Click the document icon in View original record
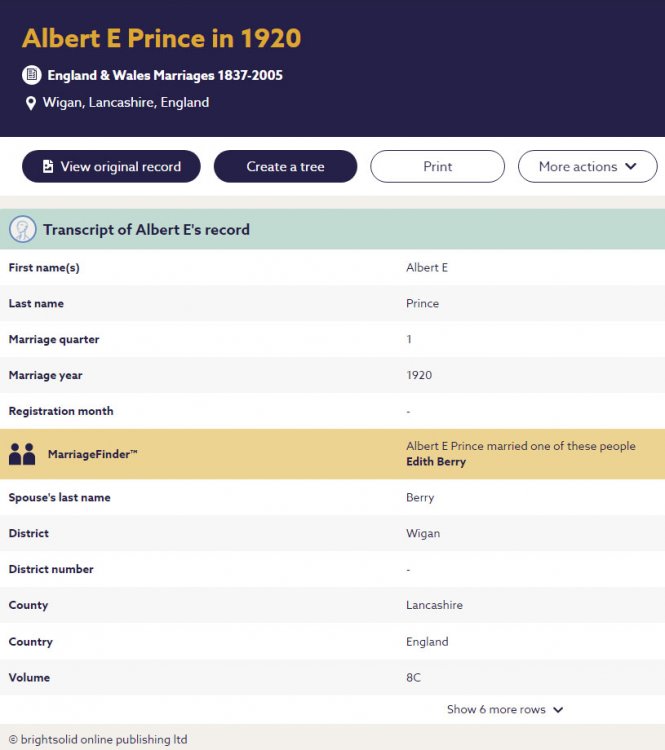This screenshot has width=665, height=750. click(48, 167)
